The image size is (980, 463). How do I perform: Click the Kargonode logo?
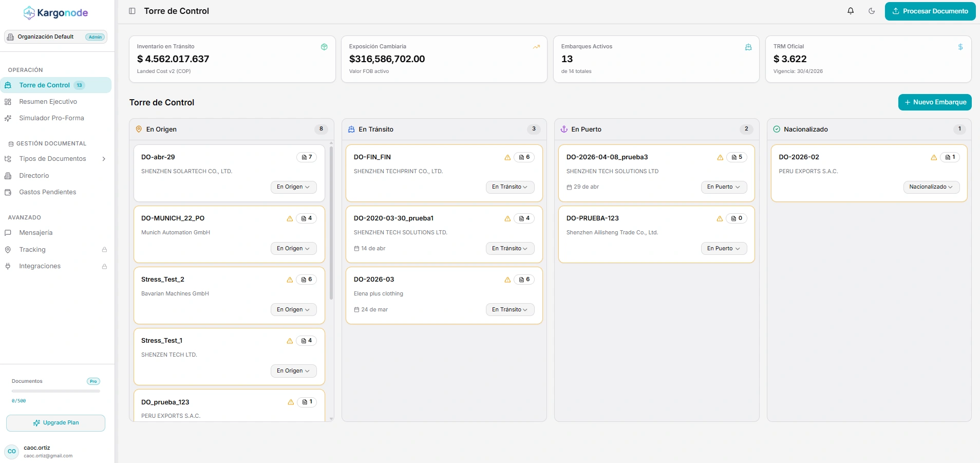click(56, 13)
